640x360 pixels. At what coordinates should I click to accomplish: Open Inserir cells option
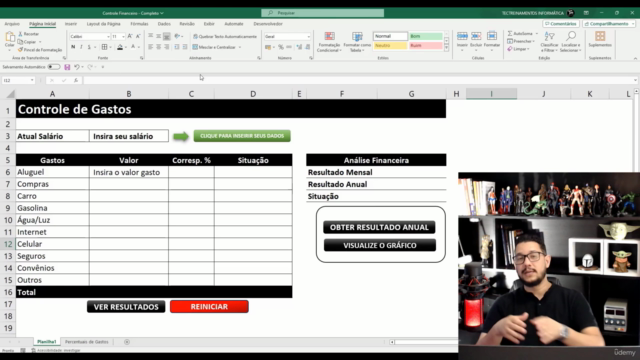pyautogui.click(x=462, y=40)
